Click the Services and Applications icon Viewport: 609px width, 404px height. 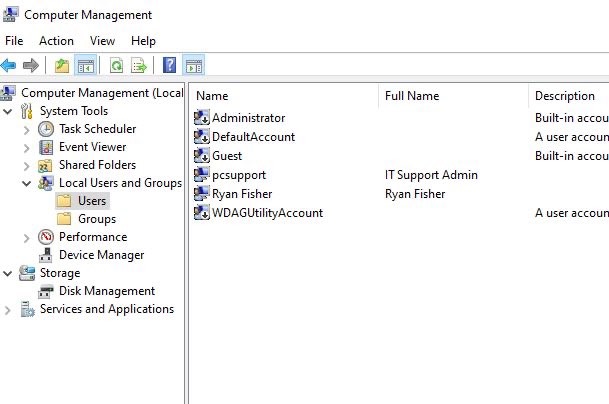[27, 309]
